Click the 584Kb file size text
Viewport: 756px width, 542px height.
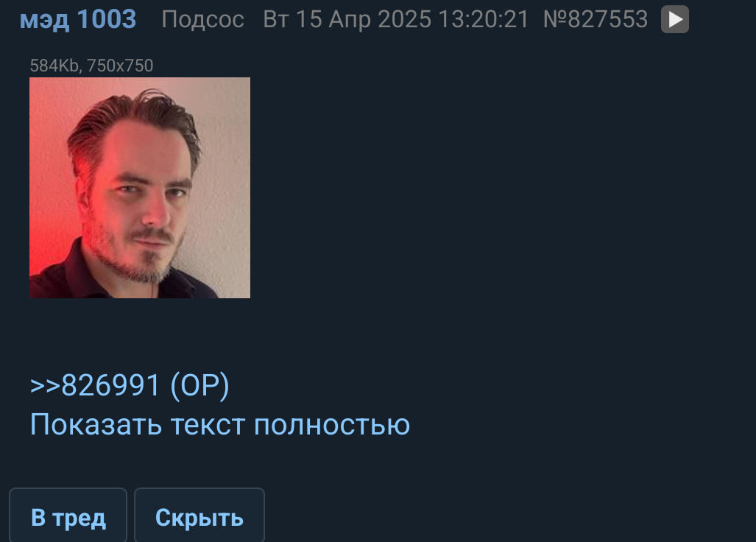click(x=54, y=66)
